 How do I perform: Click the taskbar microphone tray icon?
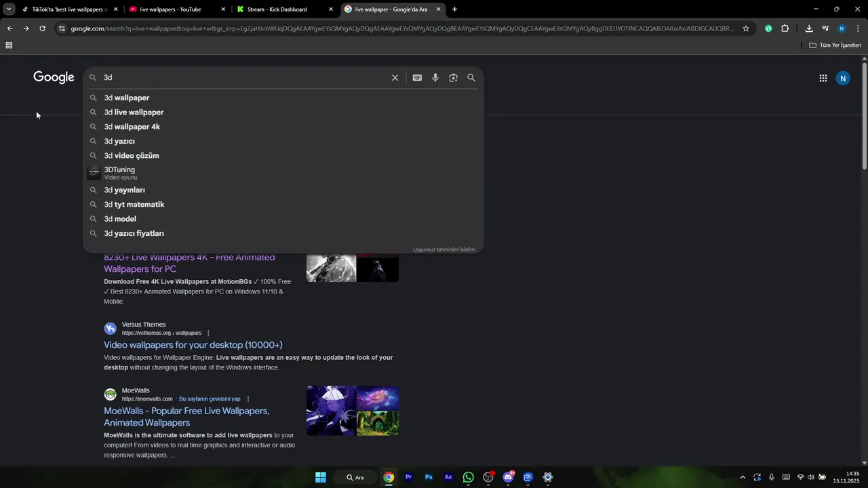(x=772, y=477)
